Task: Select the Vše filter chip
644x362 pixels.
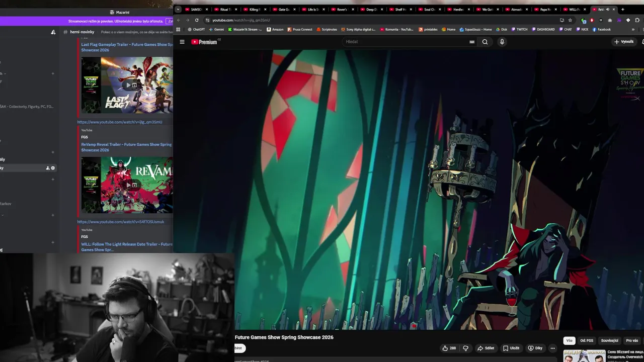Action: (569, 340)
